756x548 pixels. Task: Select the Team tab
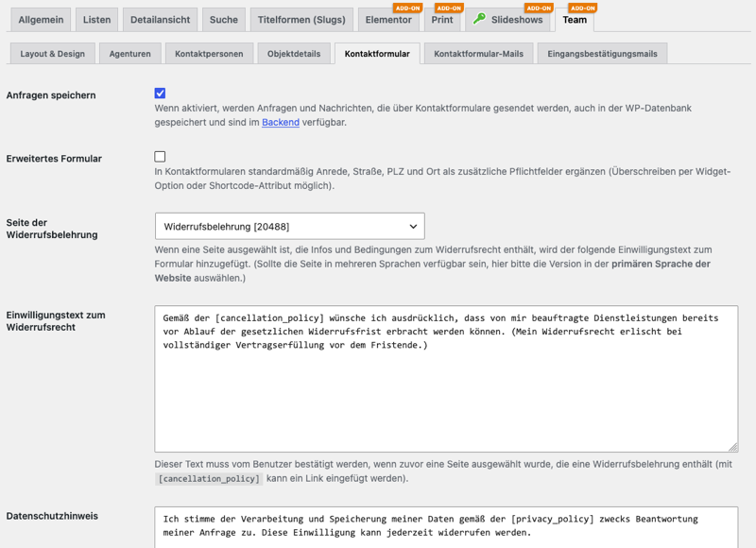(575, 20)
